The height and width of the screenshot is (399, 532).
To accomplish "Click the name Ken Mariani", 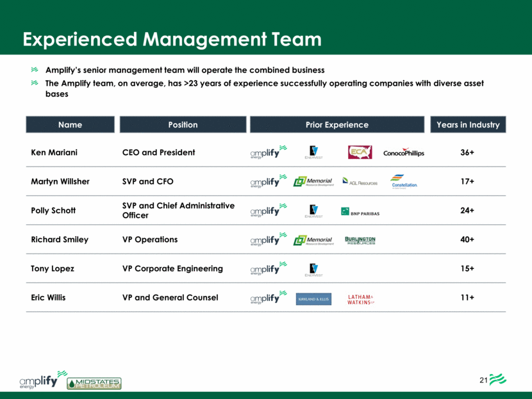I will [54, 152].
